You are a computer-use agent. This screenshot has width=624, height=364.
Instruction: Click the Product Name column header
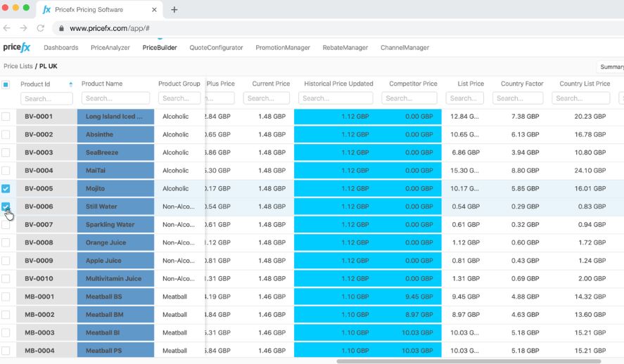[x=102, y=84]
